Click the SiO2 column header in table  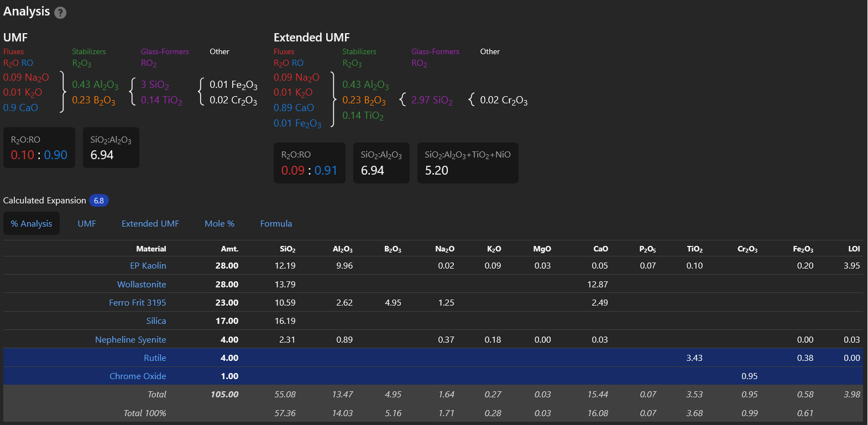tap(287, 249)
